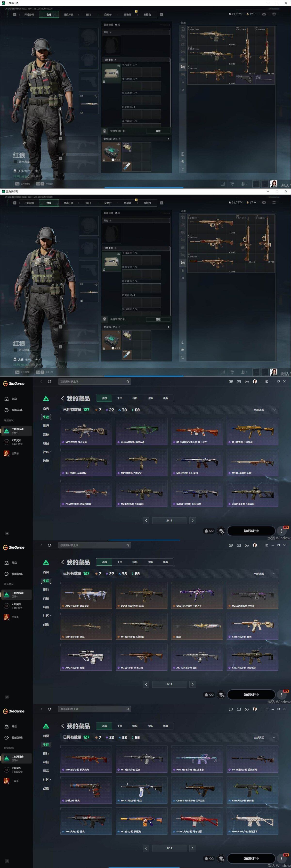Open 特战干员 tab in game window showing only M7 rifles

pyautogui.click(x=68, y=203)
